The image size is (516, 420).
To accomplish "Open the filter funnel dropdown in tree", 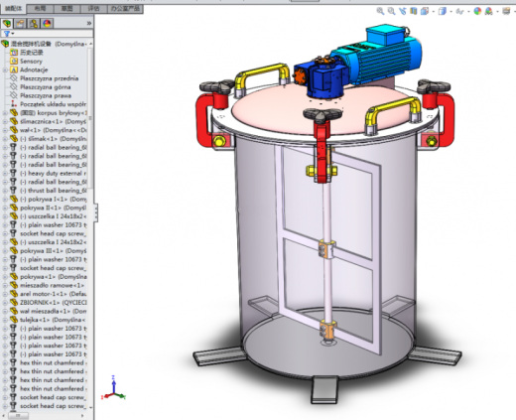I will click(x=8, y=34).
